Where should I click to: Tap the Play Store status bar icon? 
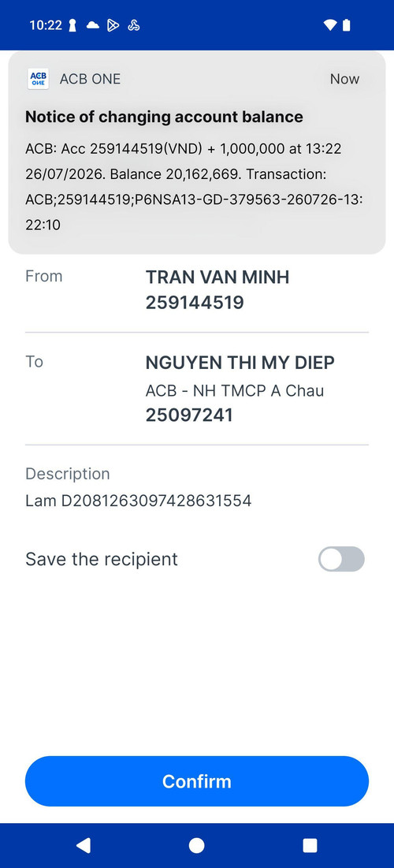[113, 25]
